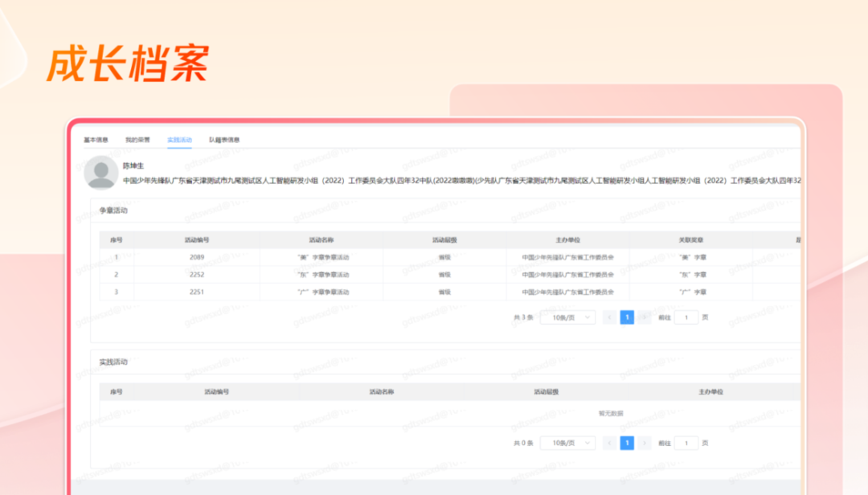Click associated badge "东"字章
868x495 pixels.
click(x=693, y=275)
